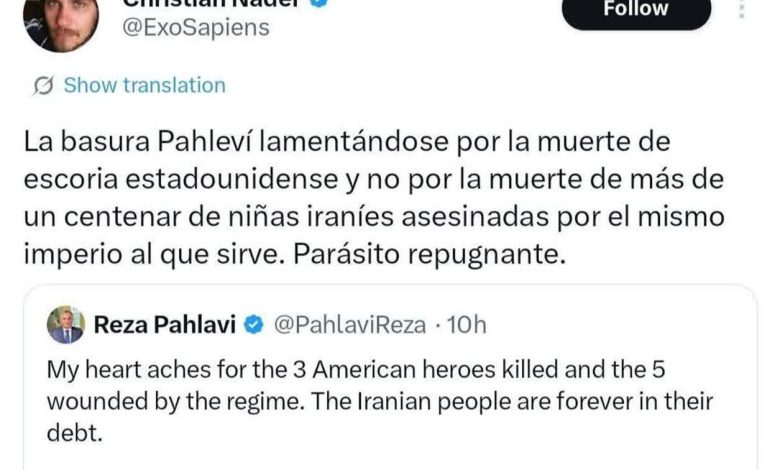Click the @PahlaviReza handle

coord(350,325)
